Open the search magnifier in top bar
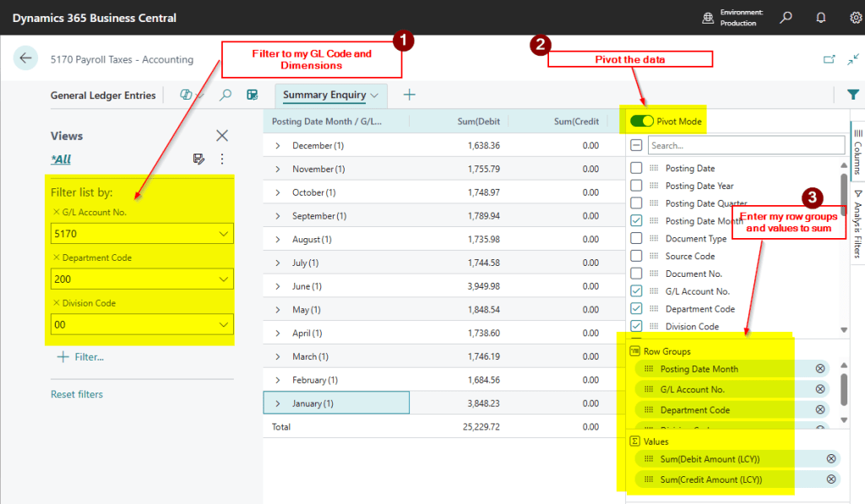865x504 pixels. 786,17
